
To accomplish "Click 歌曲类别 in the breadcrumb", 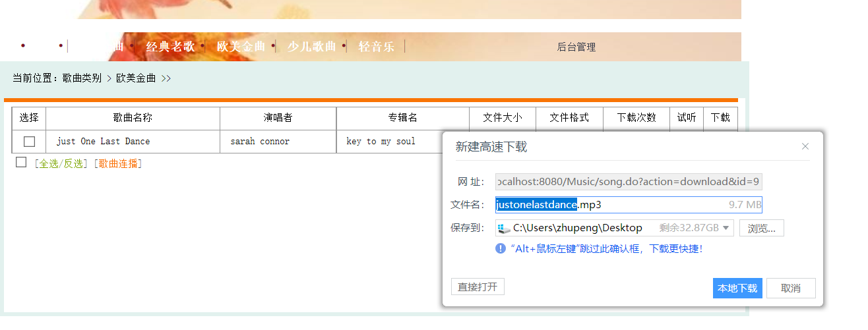I will tap(82, 78).
